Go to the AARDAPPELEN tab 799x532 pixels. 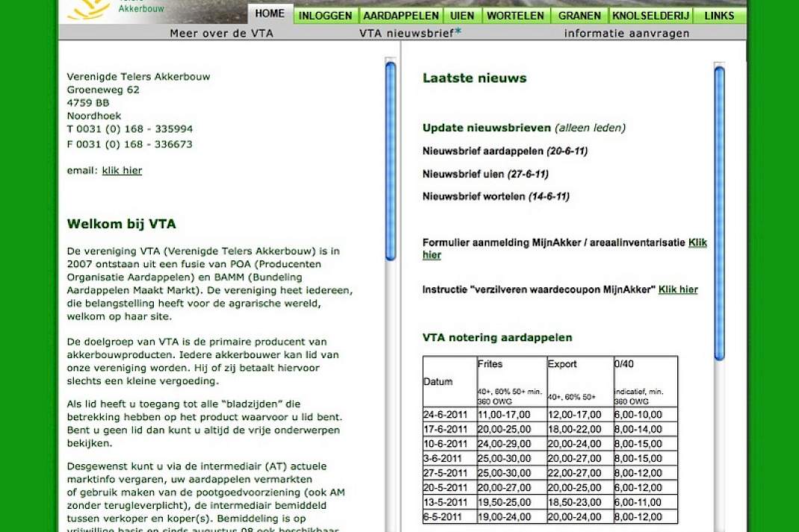[401, 16]
